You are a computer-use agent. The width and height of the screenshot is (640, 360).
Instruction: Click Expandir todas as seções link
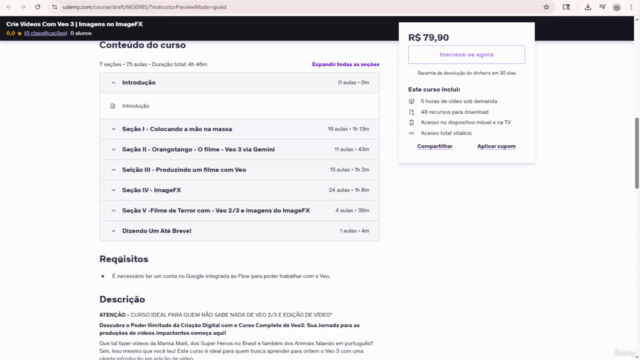click(x=345, y=64)
